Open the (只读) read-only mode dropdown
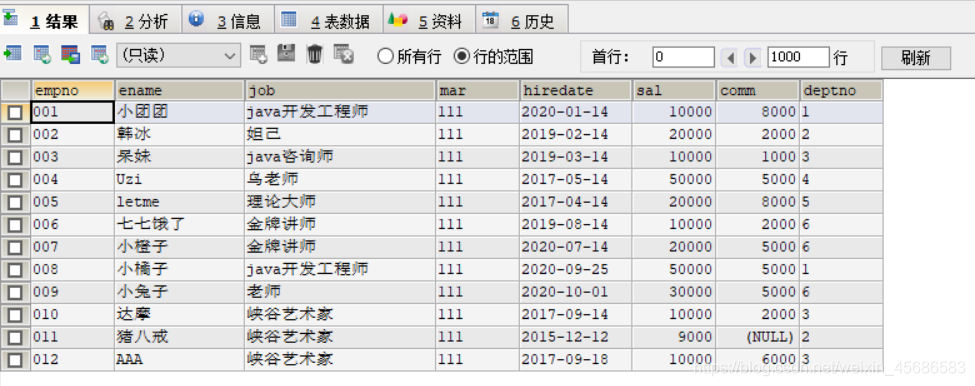Viewport: 975px width, 386px height. tap(178, 56)
